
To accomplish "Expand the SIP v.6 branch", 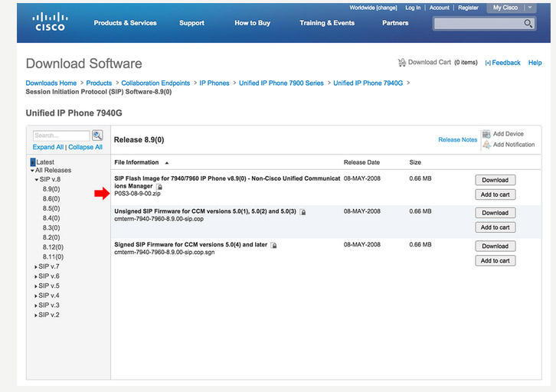I will [x=36, y=276].
